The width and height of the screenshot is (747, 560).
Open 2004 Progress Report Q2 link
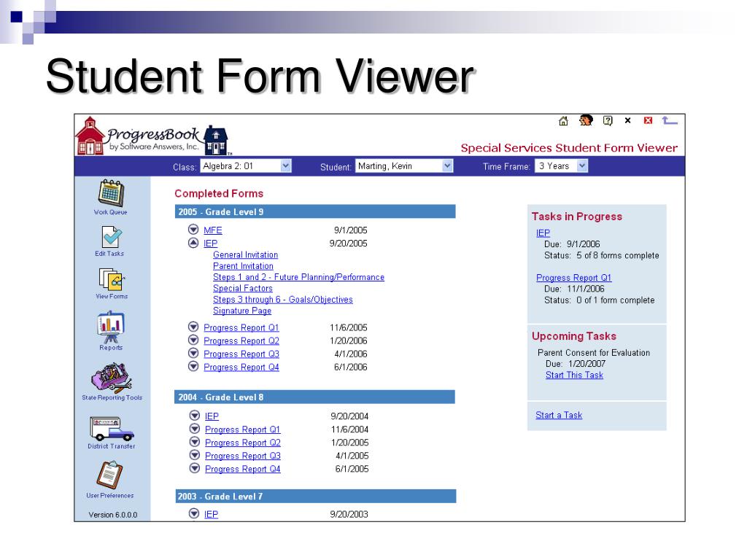(x=242, y=443)
